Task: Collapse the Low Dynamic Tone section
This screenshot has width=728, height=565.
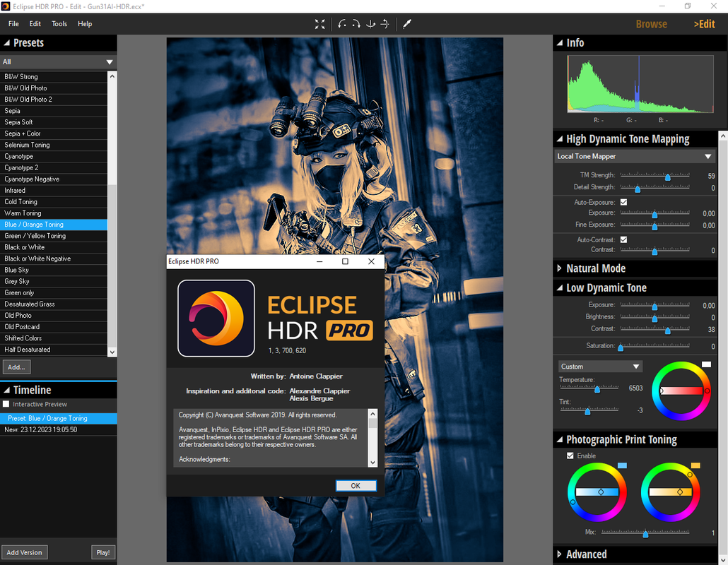Action: tap(560, 288)
